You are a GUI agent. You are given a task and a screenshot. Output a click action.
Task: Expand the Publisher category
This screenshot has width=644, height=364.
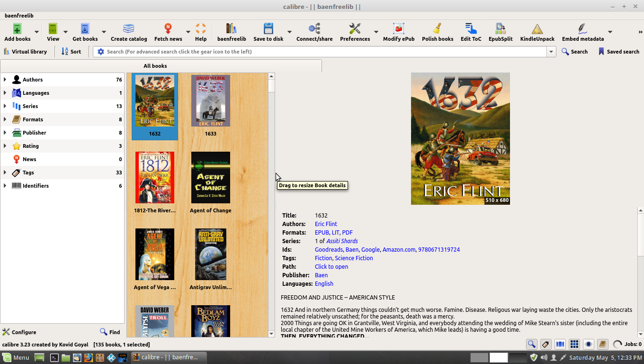tap(5, 133)
